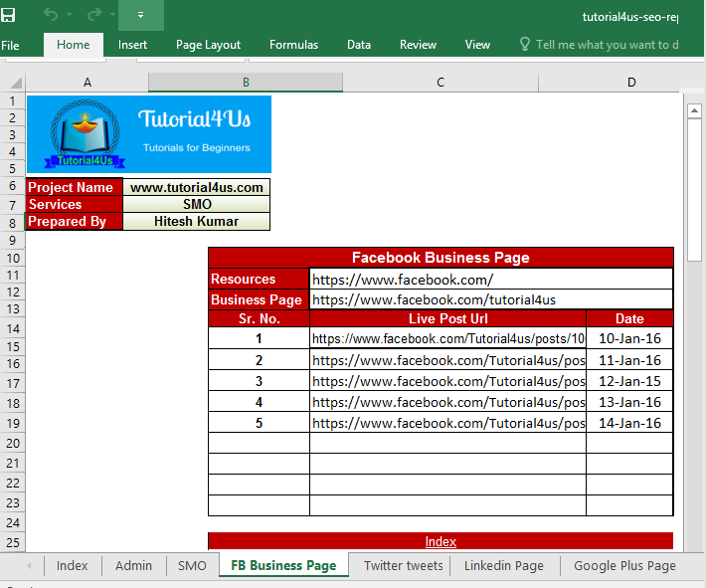Select the 10-Jan-16 date cell
The height and width of the screenshot is (588, 706).
coord(629,338)
